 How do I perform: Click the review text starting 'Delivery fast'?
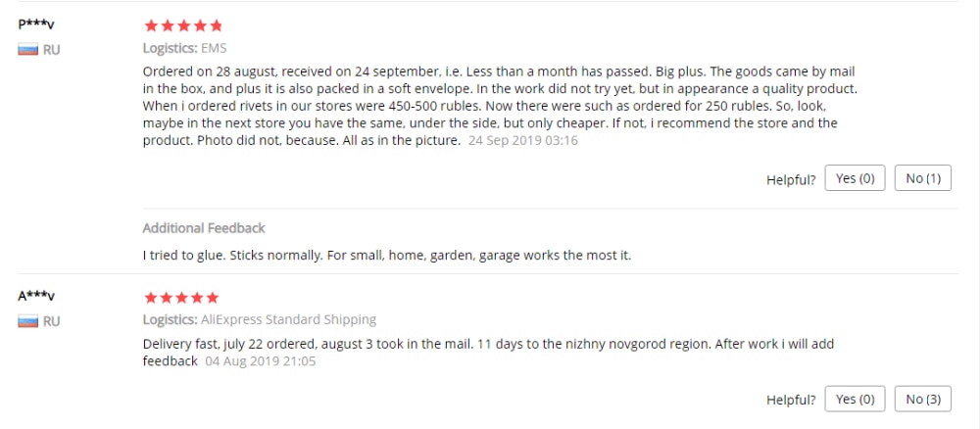(488, 353)
